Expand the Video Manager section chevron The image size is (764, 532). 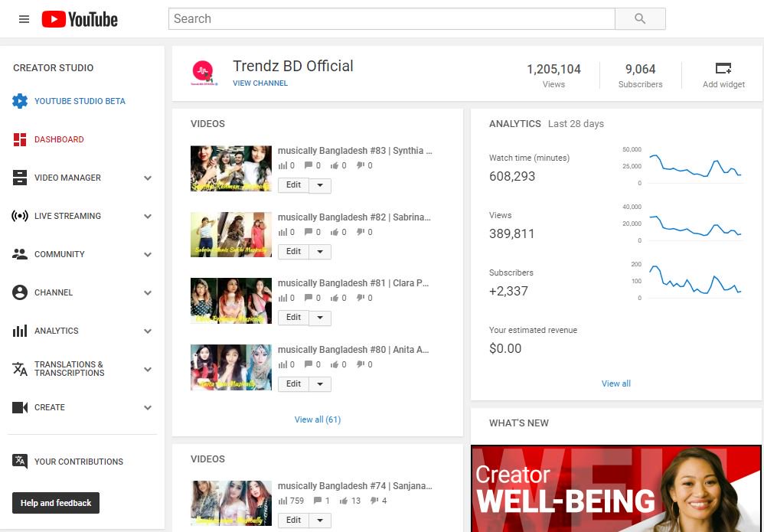point(148,178)
